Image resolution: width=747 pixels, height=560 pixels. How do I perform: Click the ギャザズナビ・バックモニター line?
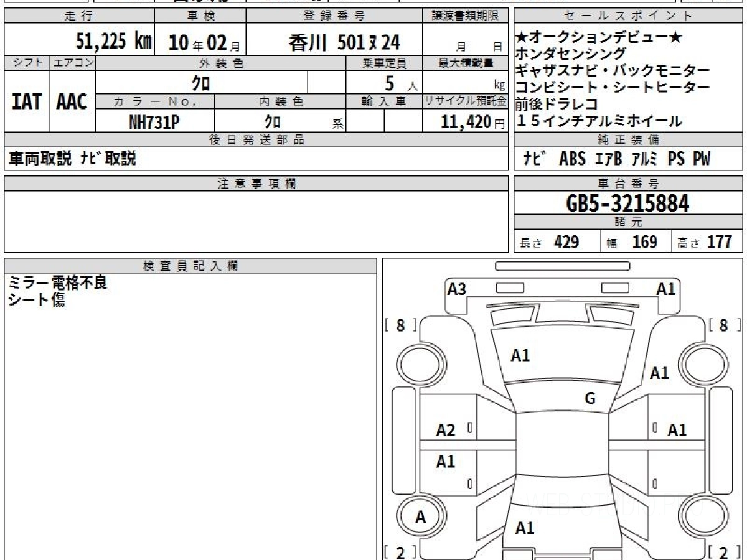(x=613, y=71)
